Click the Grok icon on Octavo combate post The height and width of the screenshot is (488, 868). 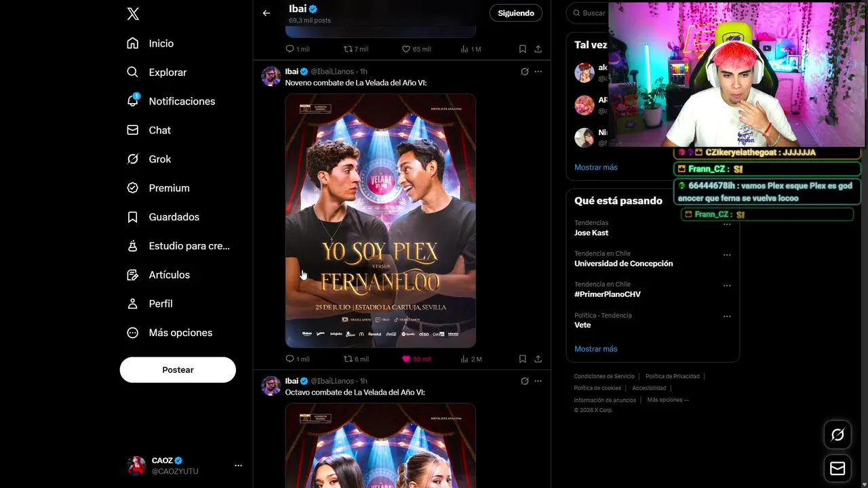[x=524, y=381]
